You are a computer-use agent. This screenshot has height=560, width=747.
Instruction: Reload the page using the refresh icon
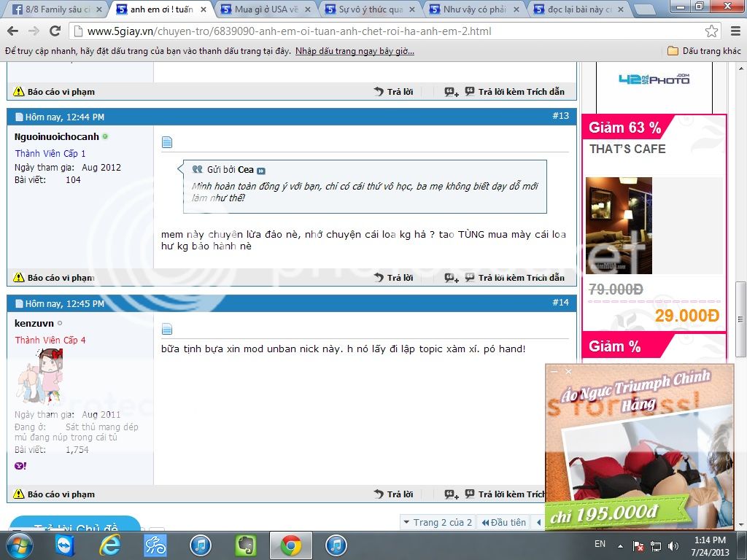click(55, 31)
